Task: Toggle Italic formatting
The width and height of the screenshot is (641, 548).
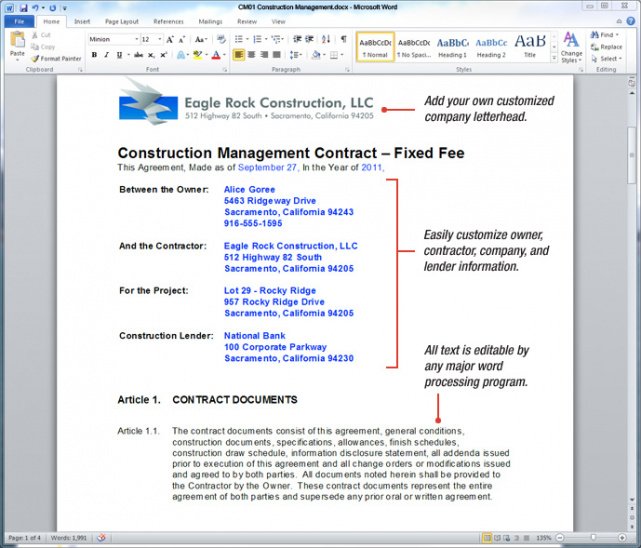Action: [107, 55]
